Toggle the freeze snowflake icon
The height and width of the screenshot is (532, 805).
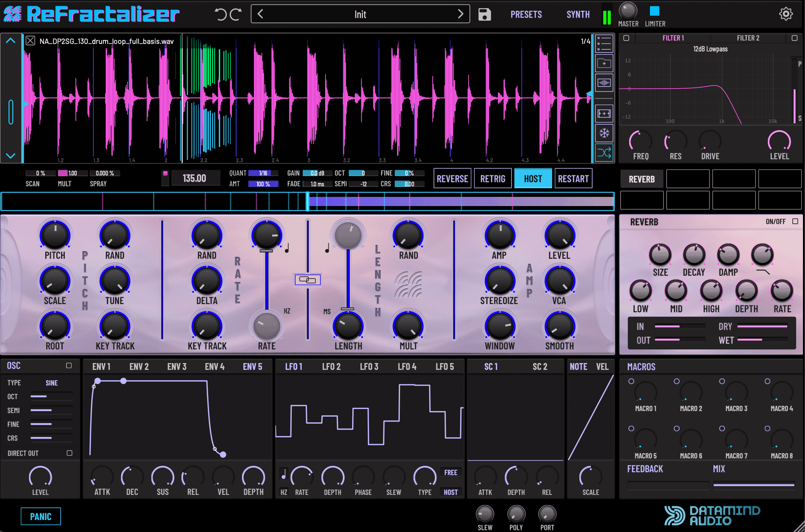click(604, 133)
